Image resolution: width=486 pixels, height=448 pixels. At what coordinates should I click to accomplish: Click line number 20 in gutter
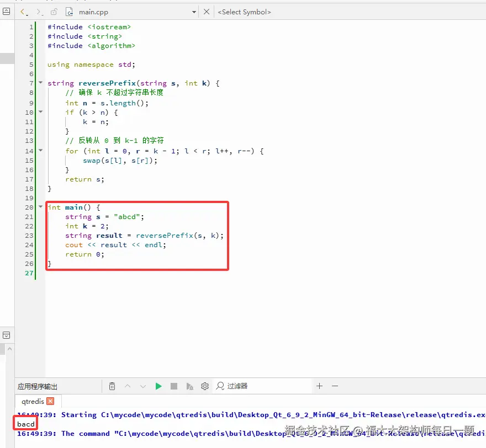pyautogui.click(x=29, y=207)
